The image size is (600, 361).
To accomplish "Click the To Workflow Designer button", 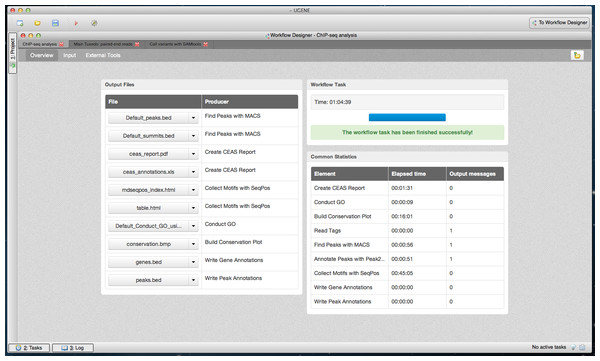I will tap(559, 23).
